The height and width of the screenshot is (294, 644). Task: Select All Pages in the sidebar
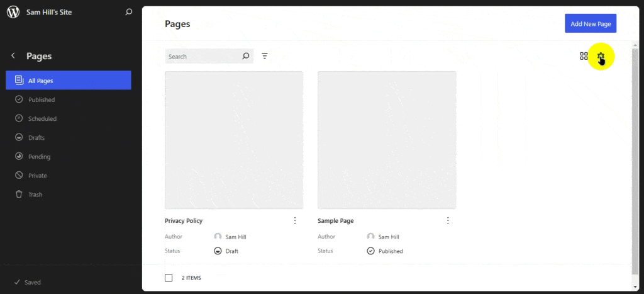tap(69, 81)
